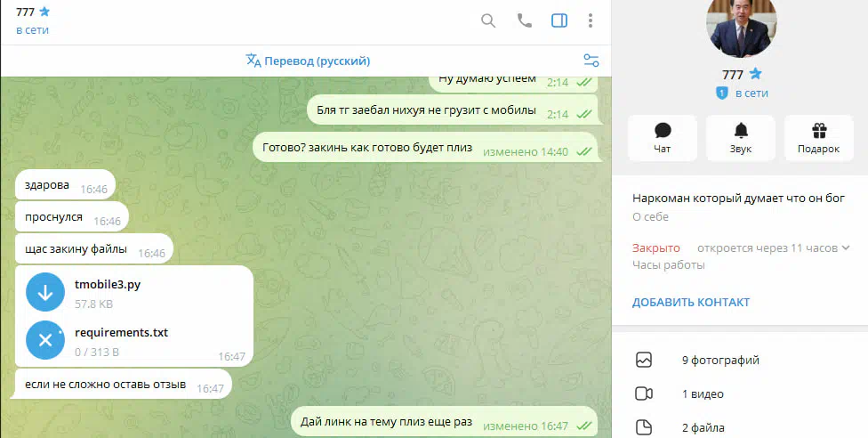This screenshot has width=868, height=438.
Task: View the 777 profile photo
Action: click(x=741, y=27)
